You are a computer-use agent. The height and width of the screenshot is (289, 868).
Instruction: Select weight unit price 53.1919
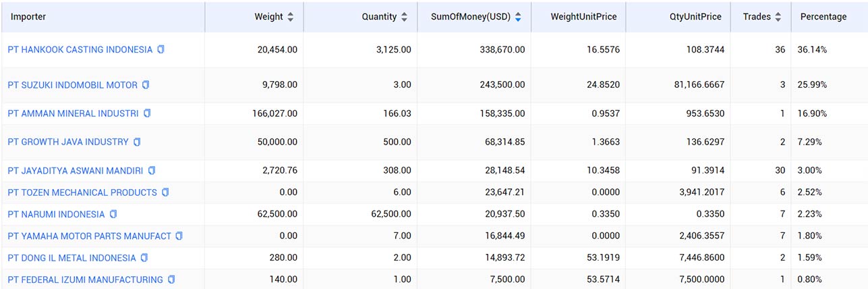(x=602, y=258)
